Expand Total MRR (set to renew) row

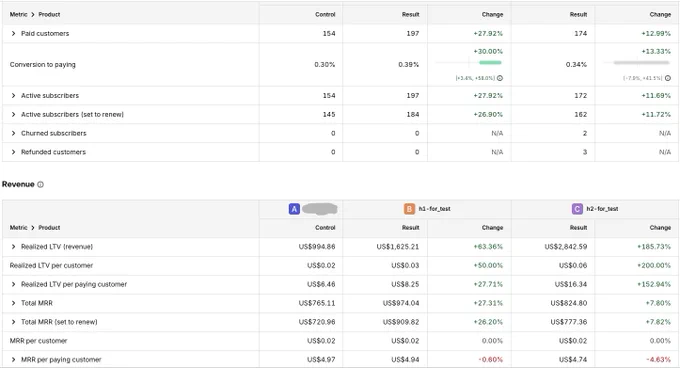(13, 322)
